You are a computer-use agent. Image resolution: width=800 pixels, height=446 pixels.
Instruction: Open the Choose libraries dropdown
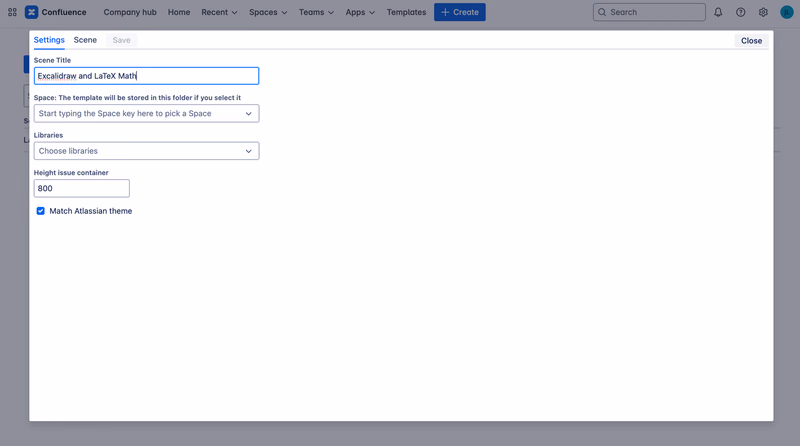click(146, 151)
